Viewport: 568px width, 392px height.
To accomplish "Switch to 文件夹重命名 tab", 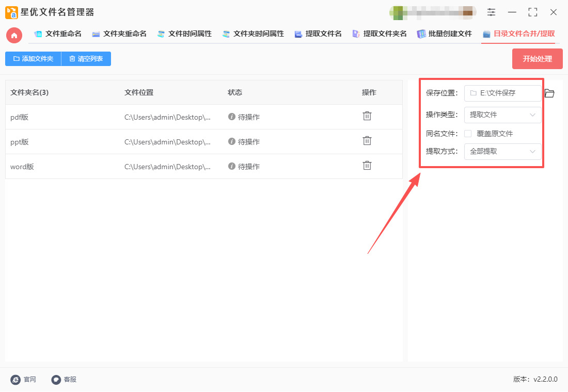I will pos(119,34).
